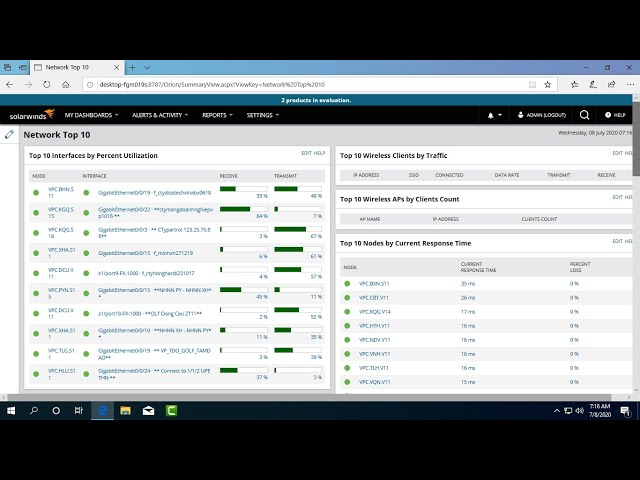Click Help on Top 10 Interfaces panel

point(320,153)
